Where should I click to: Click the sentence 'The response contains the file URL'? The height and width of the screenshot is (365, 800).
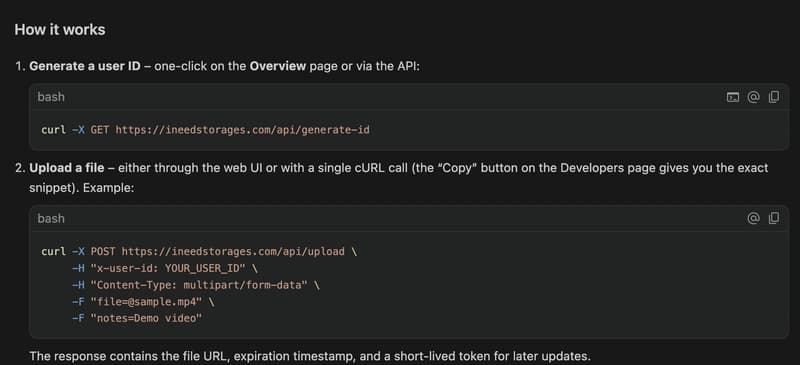pyautogui.click(x=310, y=356)
